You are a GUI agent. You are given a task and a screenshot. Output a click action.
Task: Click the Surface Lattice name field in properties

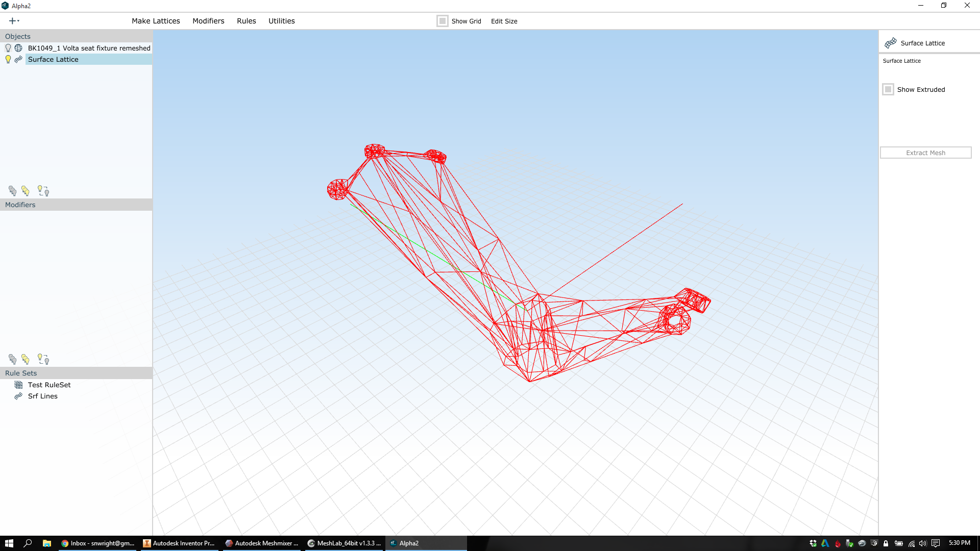(x=902, y=61)
